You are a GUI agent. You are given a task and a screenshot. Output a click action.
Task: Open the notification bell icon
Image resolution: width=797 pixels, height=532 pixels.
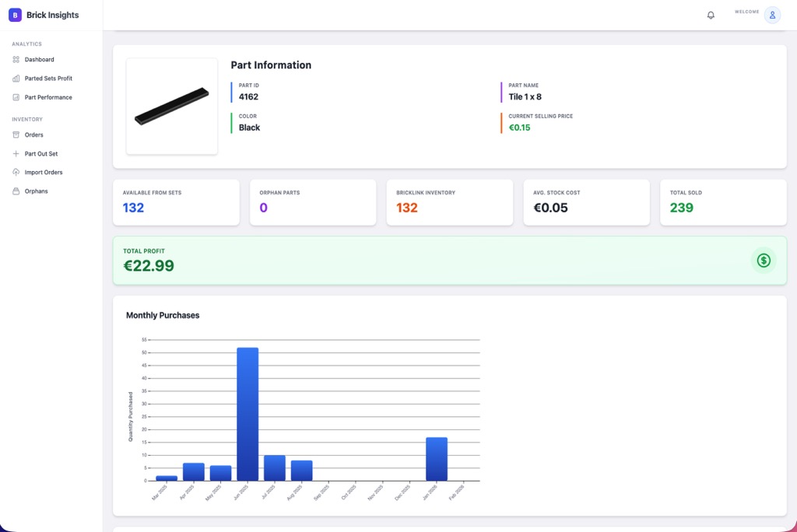711,14
